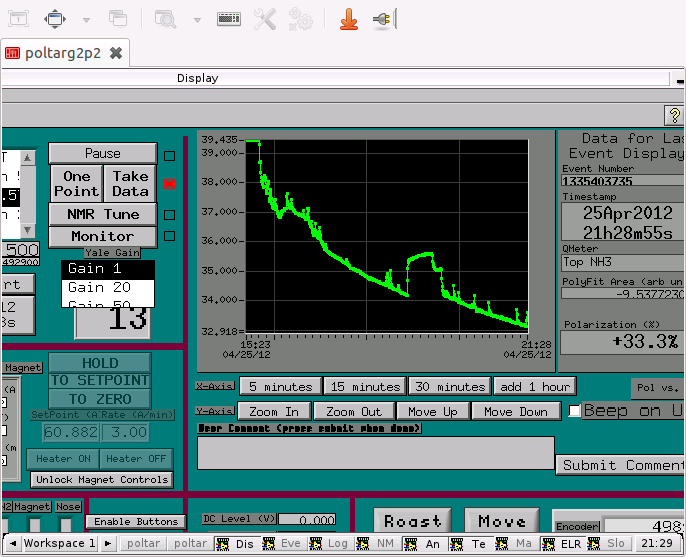Click the up arrow of the left list scrollbar

point(28,157)
